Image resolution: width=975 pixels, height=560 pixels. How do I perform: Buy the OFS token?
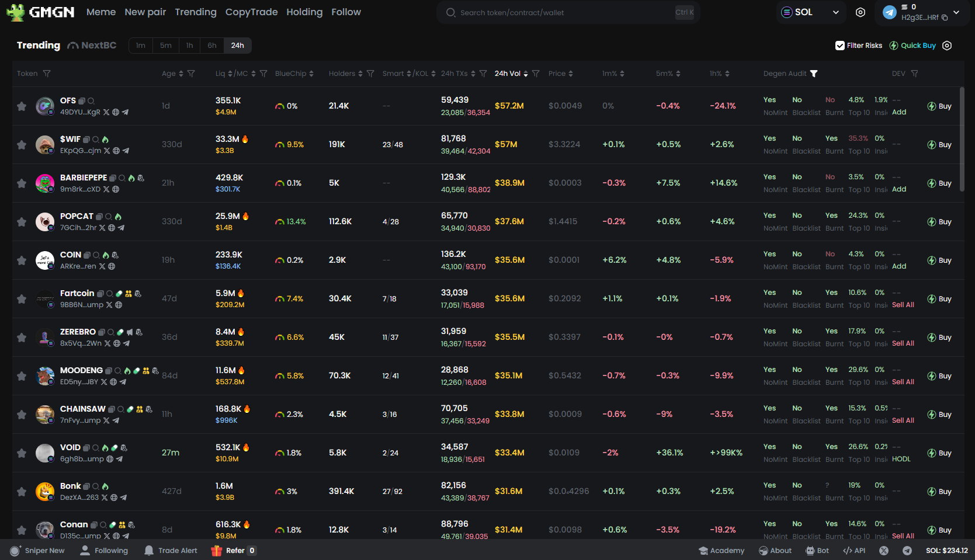click(x=939, y=106)
